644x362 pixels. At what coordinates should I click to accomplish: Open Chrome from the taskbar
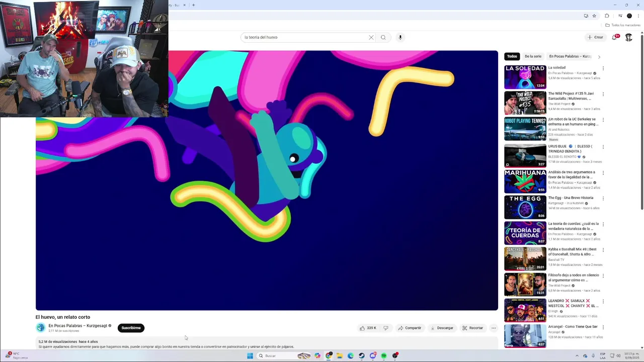pyautogui.click(x=329, y=356)
